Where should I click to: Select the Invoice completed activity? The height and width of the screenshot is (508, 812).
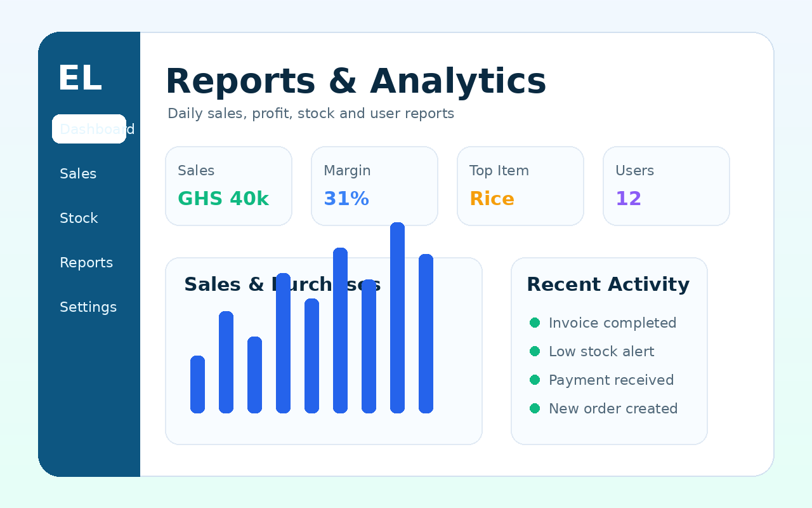pos(612,323)
